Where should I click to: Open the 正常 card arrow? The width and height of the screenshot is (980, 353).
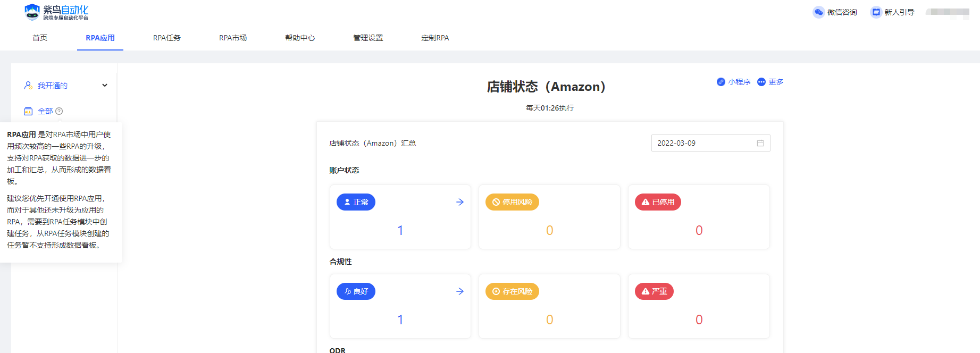460,202
